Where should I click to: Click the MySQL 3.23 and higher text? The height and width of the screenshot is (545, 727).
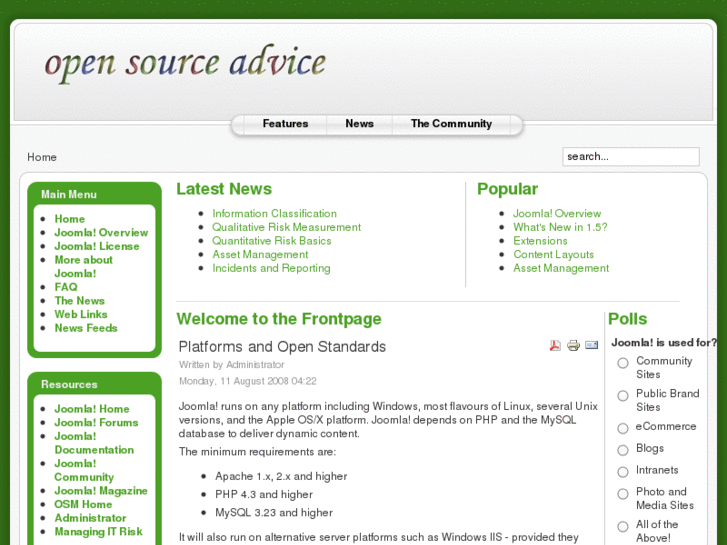tap(274, 513)
